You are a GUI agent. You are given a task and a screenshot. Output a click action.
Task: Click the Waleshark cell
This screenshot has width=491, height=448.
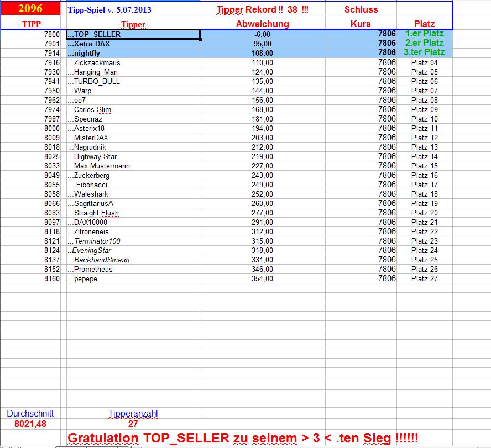(x=133, y=194)
